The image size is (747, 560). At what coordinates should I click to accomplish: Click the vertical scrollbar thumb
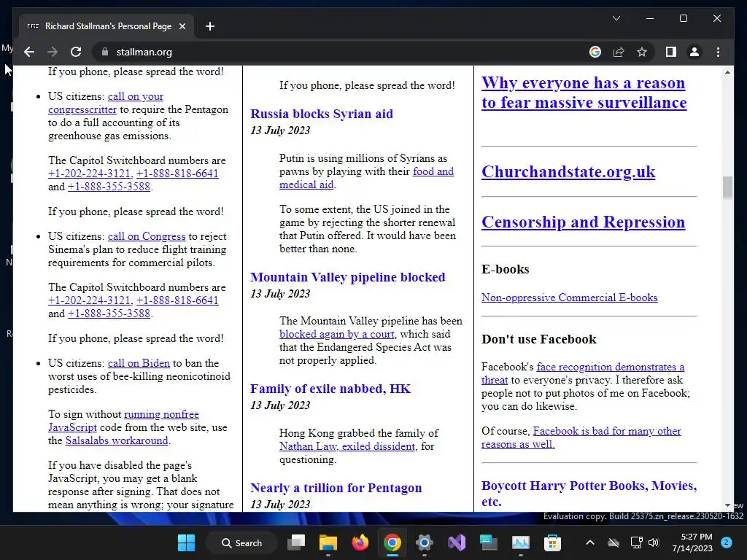pyautogui.click(x=727, y=187)
